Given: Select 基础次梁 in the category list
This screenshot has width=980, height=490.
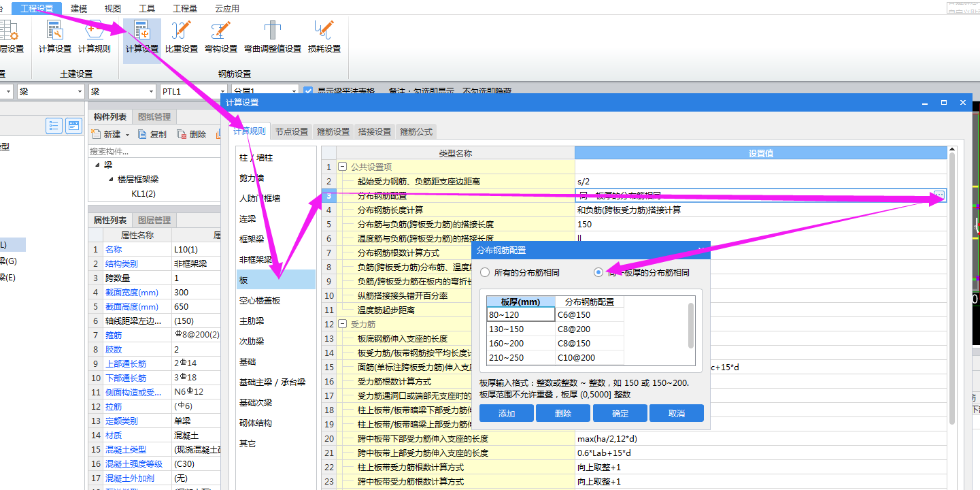Looking at the screenshot, I should pos(275,402).
